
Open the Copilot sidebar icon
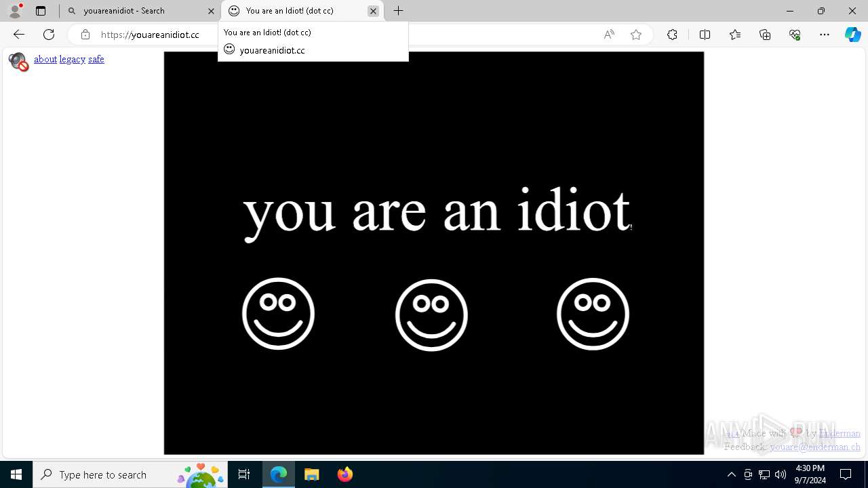(853, 35)
